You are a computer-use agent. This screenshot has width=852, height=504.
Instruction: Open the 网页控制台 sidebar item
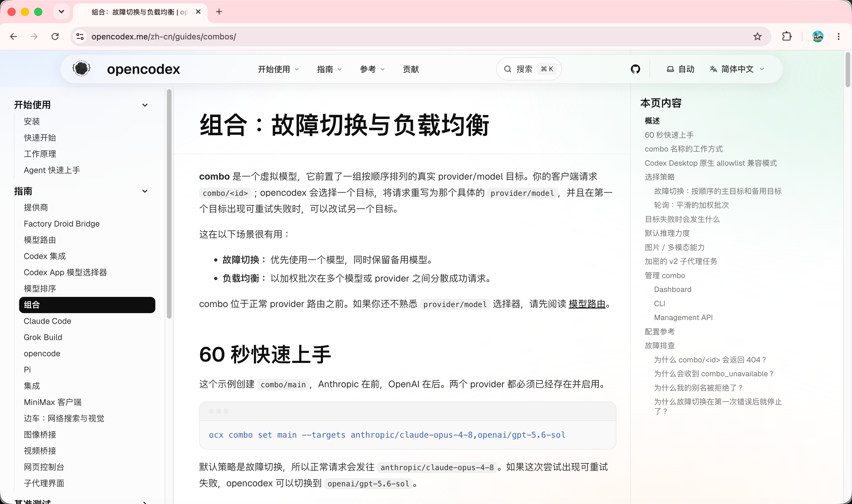(x=44, y=467)
